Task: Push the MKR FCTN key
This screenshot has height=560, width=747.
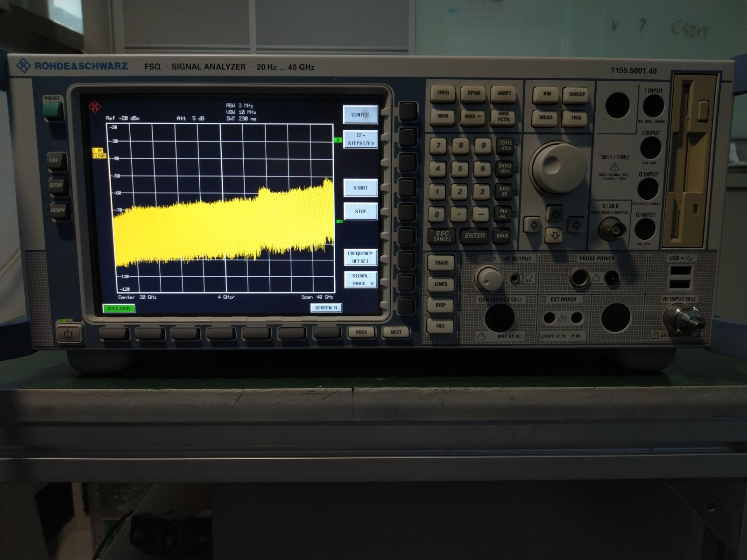Action: tap(503, 117)
